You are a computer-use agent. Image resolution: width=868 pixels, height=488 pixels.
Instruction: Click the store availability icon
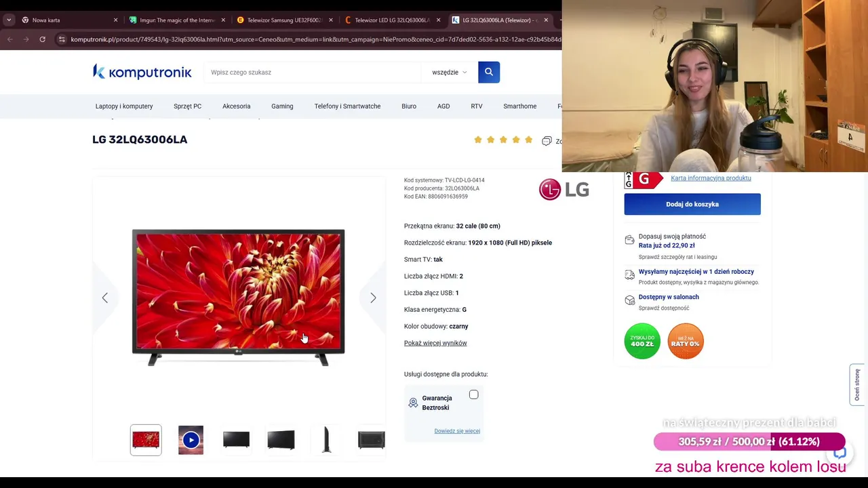point(629,300)
